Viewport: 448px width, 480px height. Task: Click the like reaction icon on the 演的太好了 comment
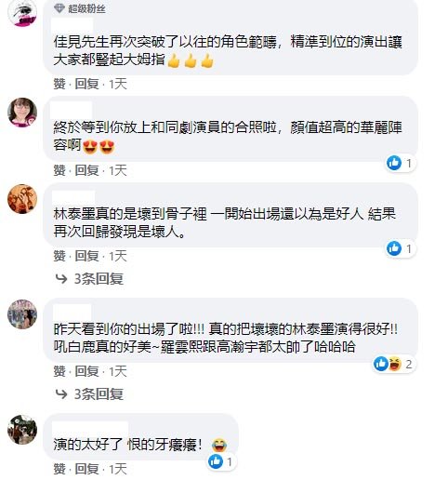pos(216,461)
